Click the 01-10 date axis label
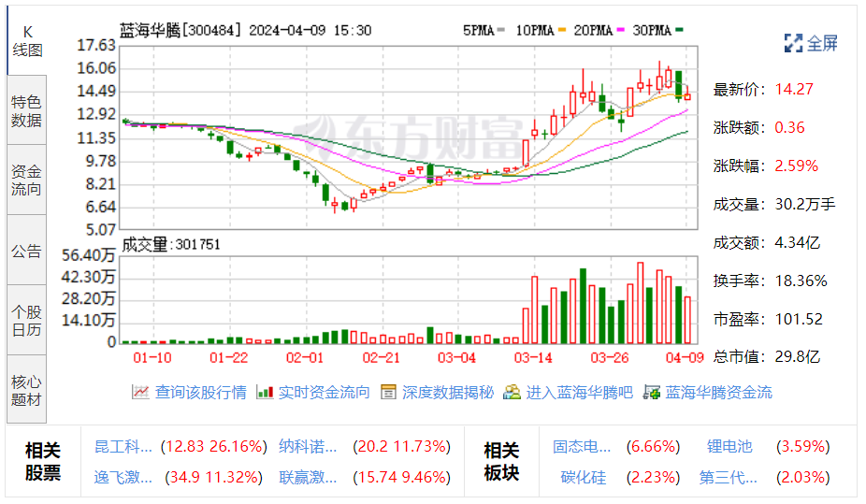This screenshot has height=504, width=866. 152,358
